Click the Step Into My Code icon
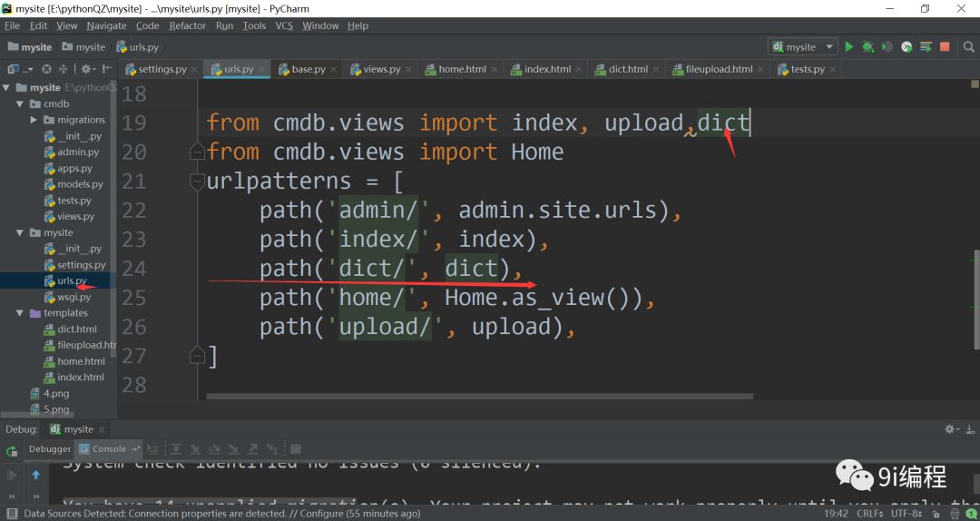The width and height of the screenshot is (980, 521). [214, 449]
